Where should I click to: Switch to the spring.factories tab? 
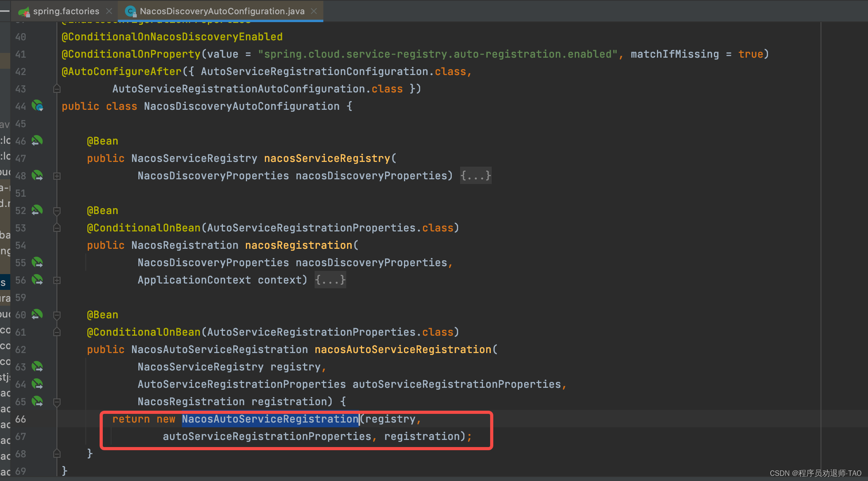click(x=66, y=11)
